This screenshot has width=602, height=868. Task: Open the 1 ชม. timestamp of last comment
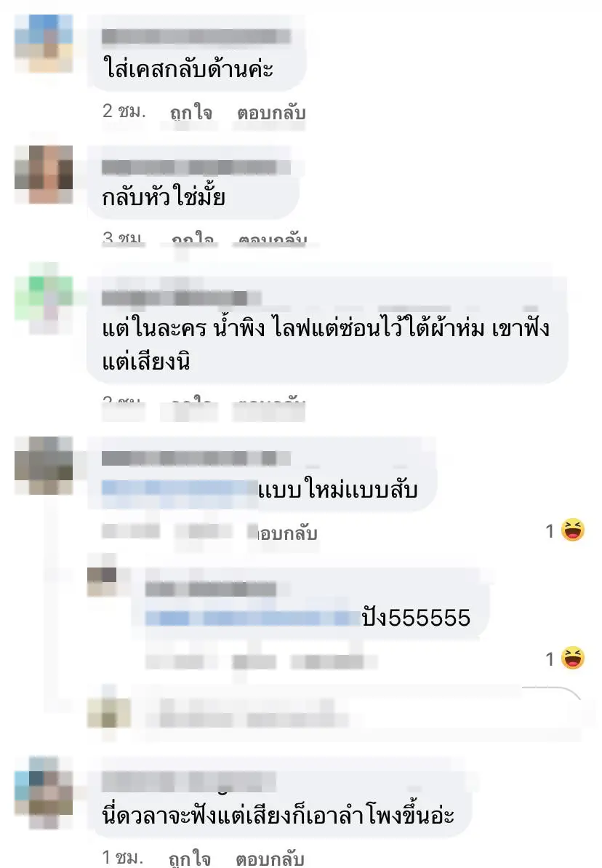(123, 858)
